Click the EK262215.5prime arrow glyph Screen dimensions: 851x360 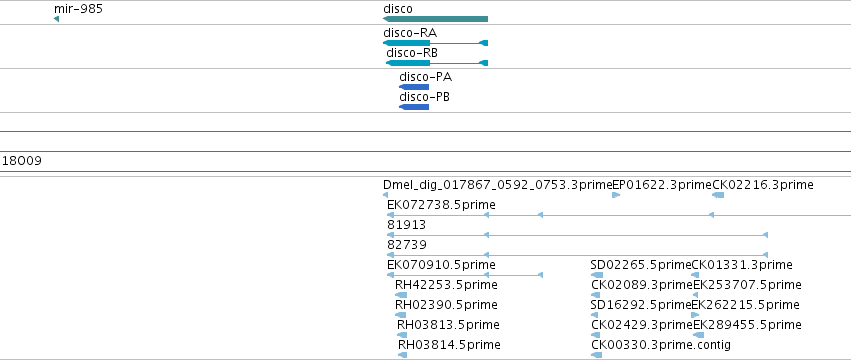pos(695,315)
